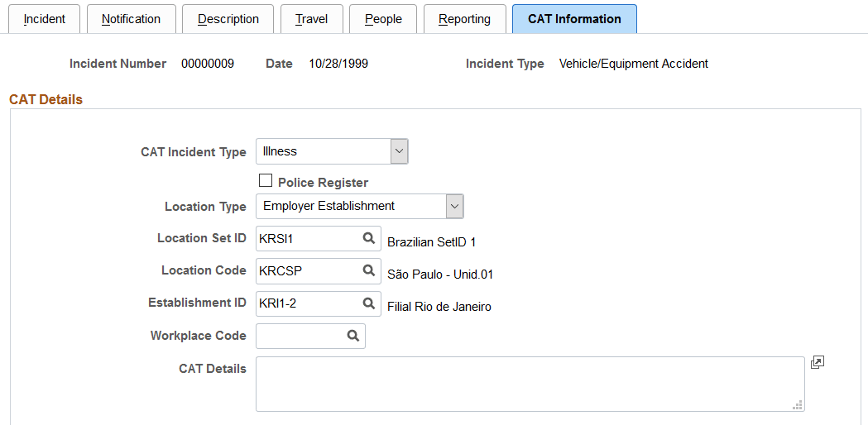Click the incident number 00000009
Viewport: 868px width, 425px height.
point(208,64)
